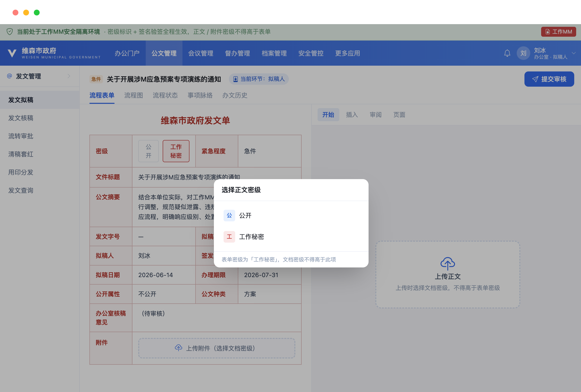Click the blue 公 icon in dialog
Viewport: 581px width, 392px height.
click(229, 216)
